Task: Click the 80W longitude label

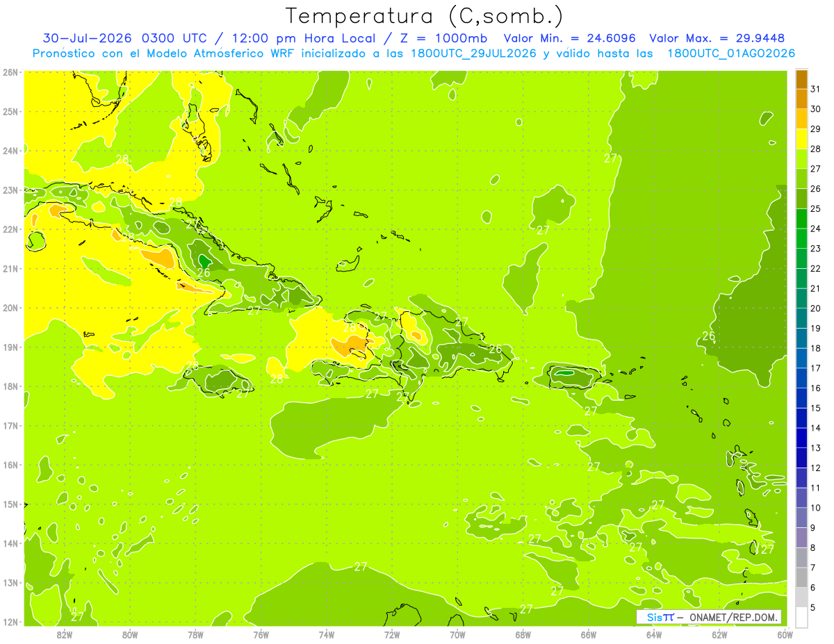Action: 130,634
